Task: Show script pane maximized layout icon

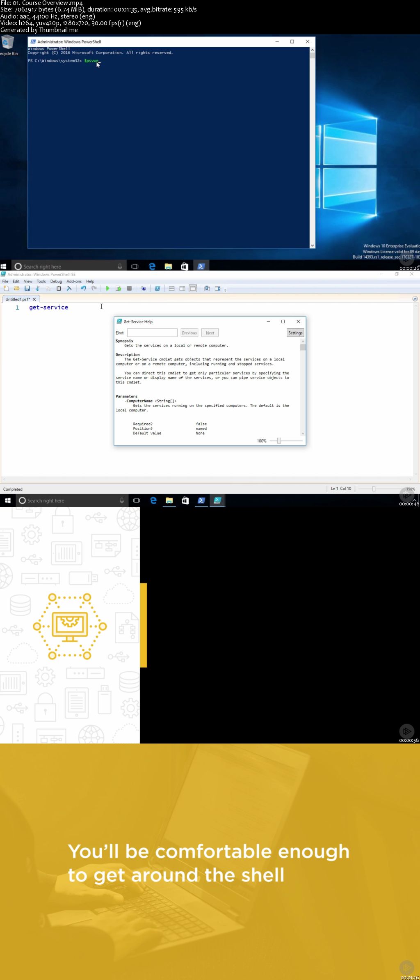Action: tap(193, 289)
